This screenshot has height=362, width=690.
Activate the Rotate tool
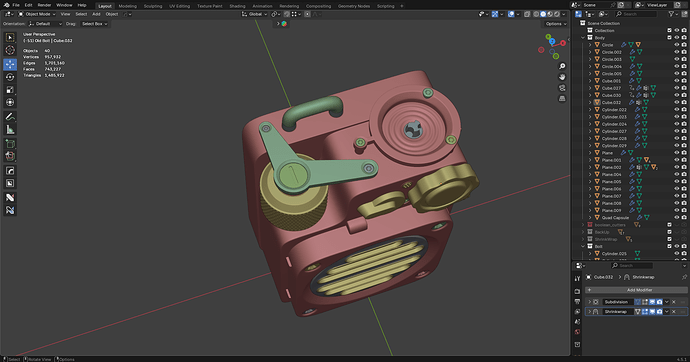(x=10, y=77)
